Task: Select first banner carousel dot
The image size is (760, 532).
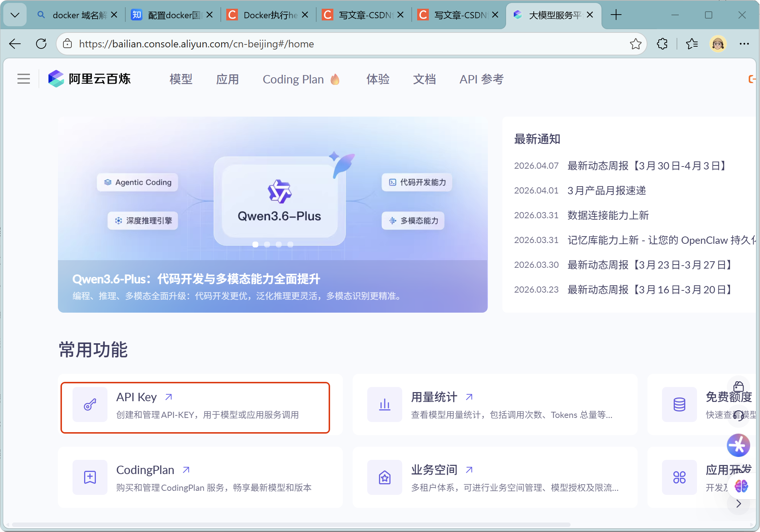Action: pyautogui.click(x=255, y=245)
